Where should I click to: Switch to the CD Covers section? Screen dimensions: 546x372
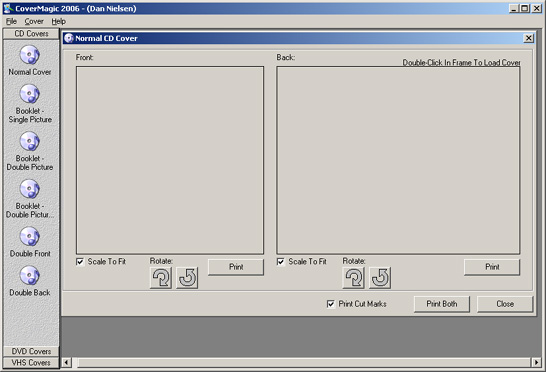[31, 34]
